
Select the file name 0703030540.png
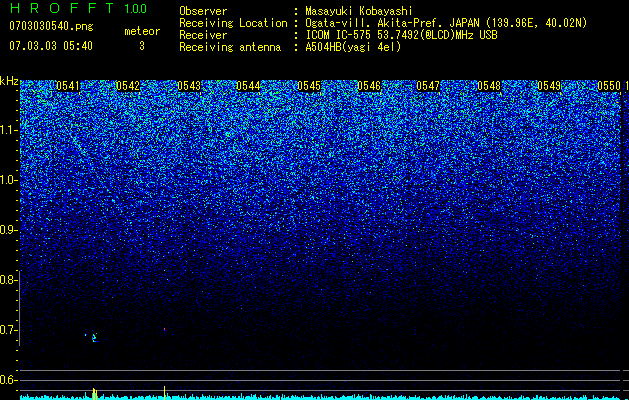51,26
